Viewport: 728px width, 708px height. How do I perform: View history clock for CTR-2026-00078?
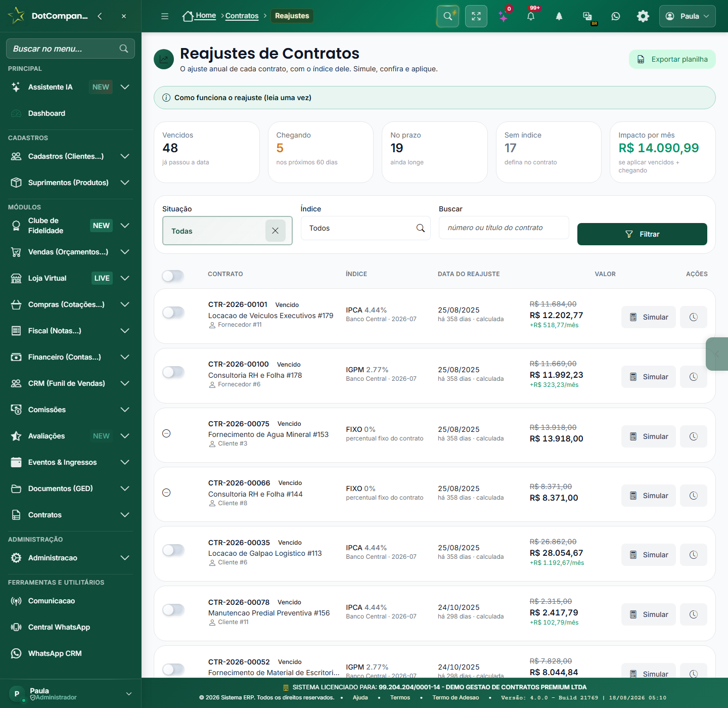pos(694,614)
